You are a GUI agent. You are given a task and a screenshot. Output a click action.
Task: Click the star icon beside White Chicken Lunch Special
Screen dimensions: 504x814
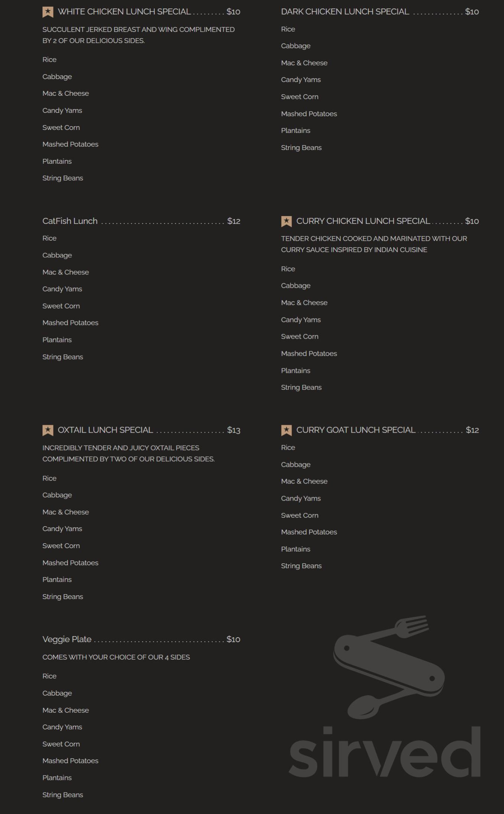point(48,12)
